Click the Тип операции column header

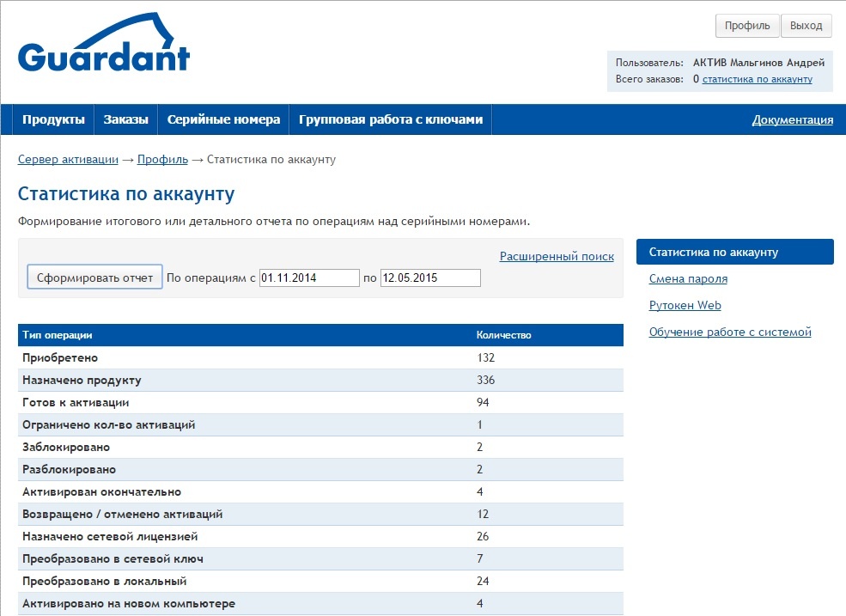(58, 335)
